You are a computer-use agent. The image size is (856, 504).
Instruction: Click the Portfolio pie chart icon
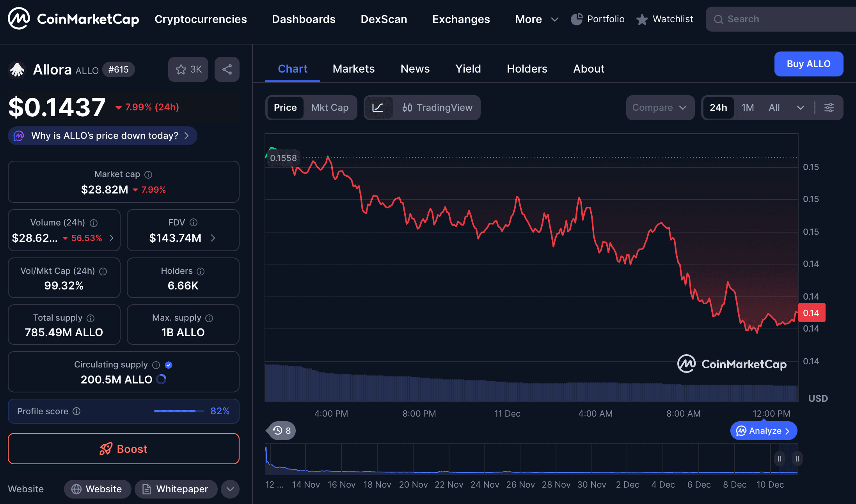[576, 19]
